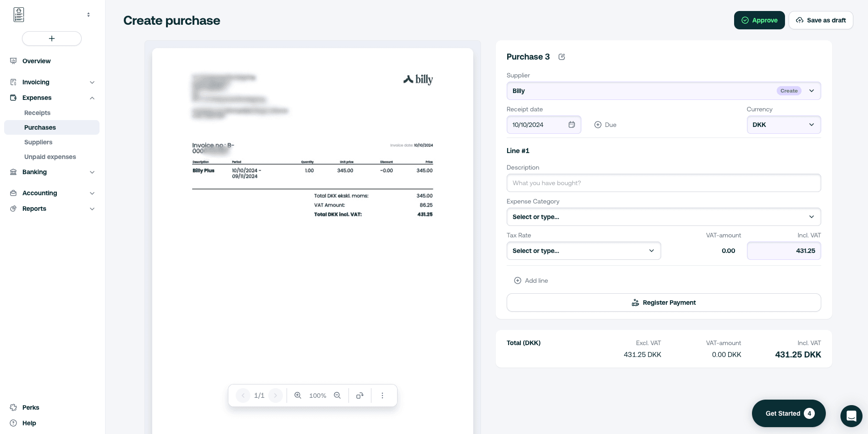Create something new with the sidebar plus button
The width and height of the screenshot is (868, 434).
[51, 38]
